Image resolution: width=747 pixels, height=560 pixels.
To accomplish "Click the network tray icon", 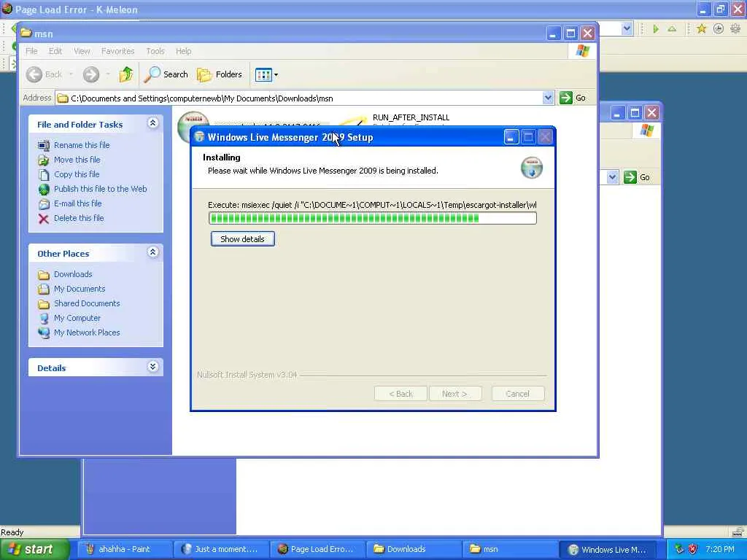I will tap(679, 549).
